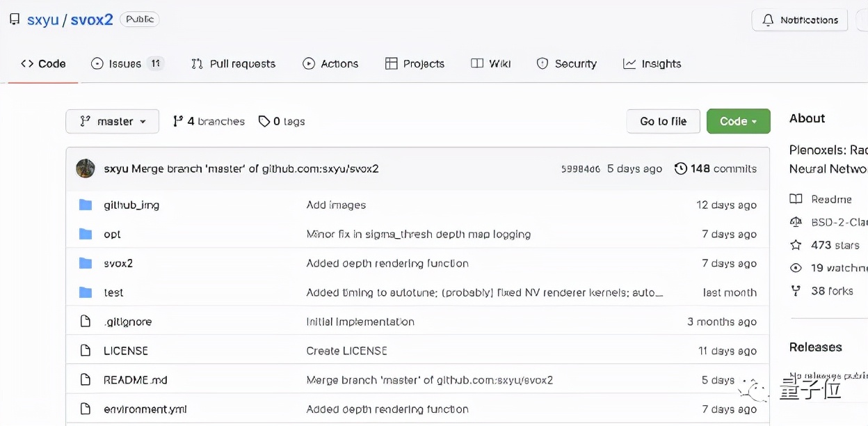Click 'Minor fix in sigma_thresh depth map logging' commit
868x426 pixels.
coord(419,234)
